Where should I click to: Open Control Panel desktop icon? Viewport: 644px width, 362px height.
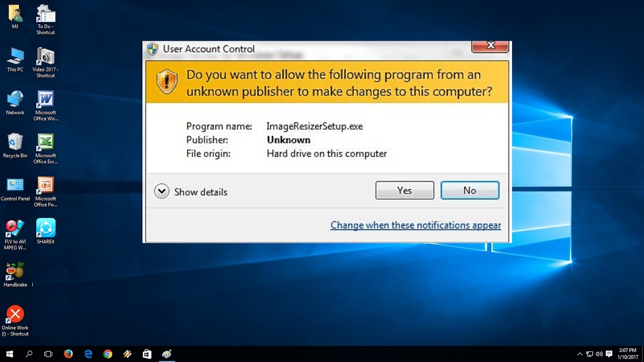click(x=15, y=189)
